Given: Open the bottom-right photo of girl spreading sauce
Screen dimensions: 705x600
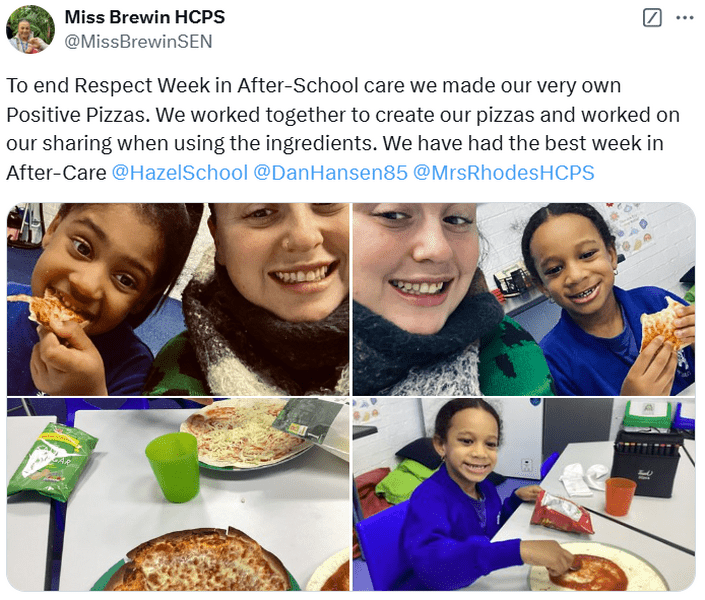Looking at the screenshot, I should coord(524,494).
